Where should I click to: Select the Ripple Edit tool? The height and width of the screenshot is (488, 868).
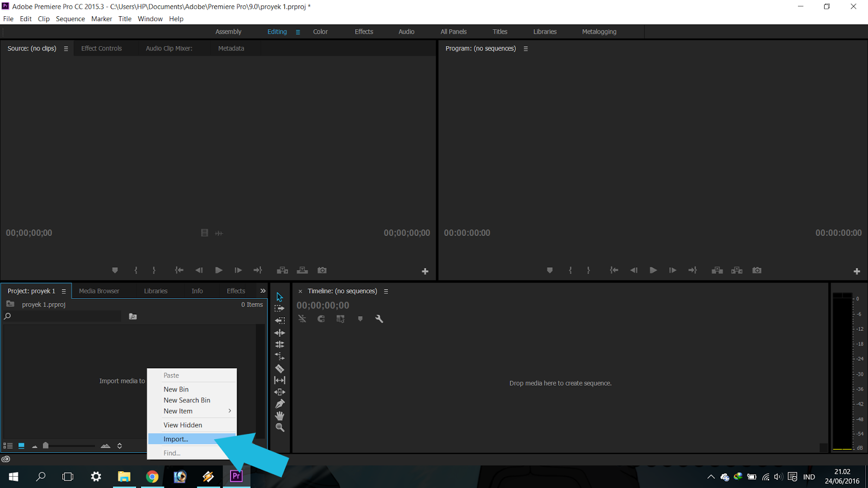tap(279, 333)
